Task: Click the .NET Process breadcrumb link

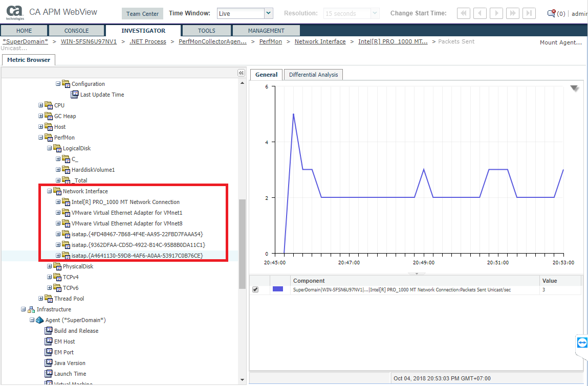Action: pyautogui.click(x=148, y=41)
